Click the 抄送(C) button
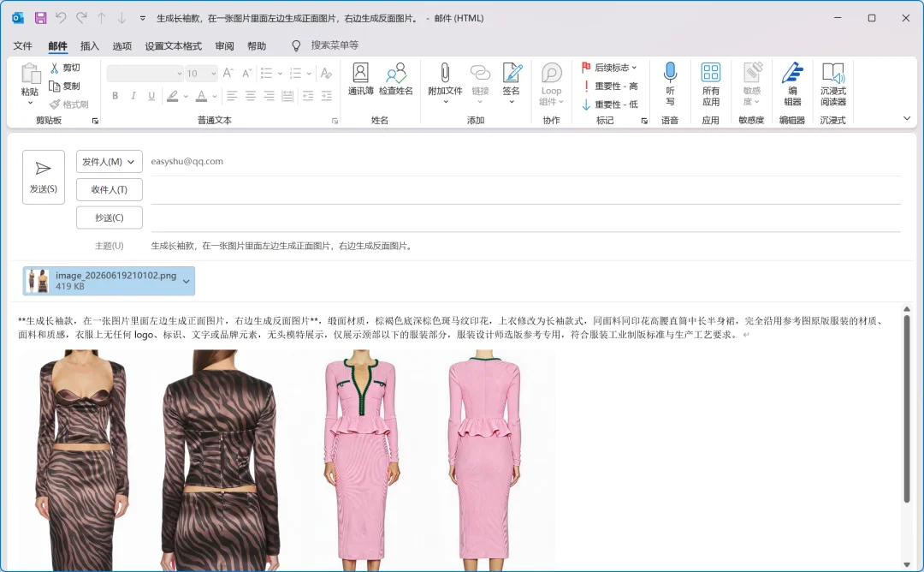924x572 pixels. [x=109, y=217]
